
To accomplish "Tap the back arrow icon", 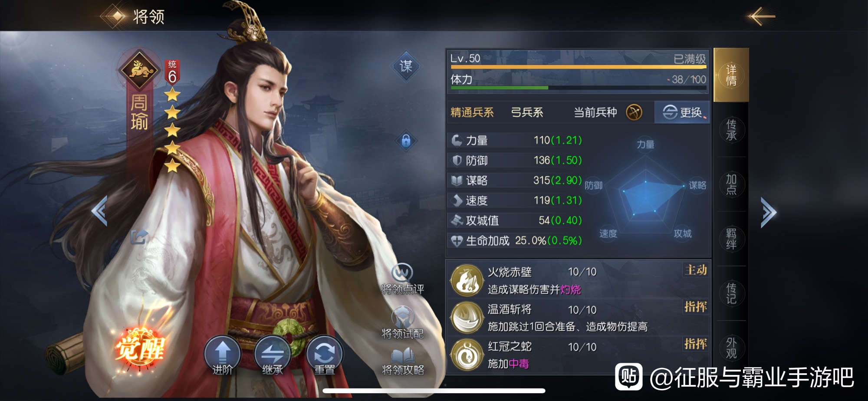I will (761, 16).
